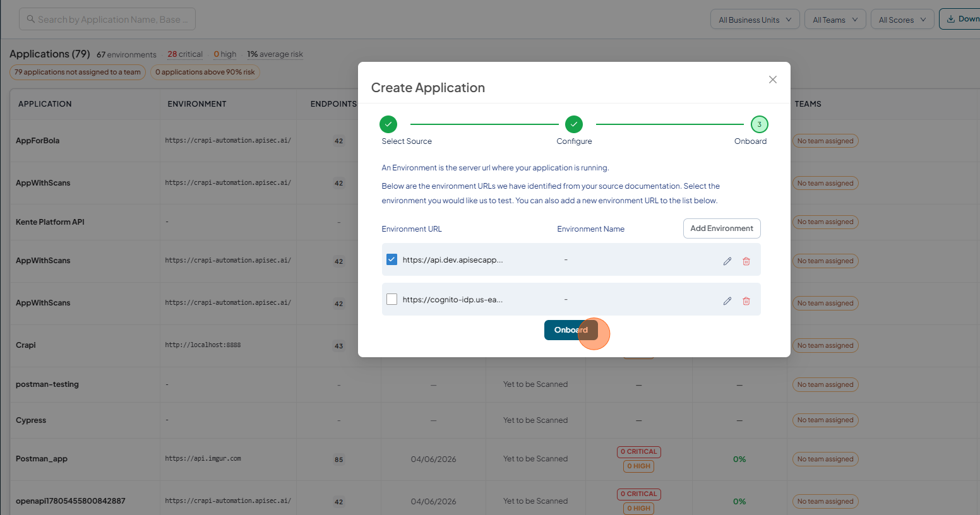Click No team assigned for Crapi

(825, 346)
